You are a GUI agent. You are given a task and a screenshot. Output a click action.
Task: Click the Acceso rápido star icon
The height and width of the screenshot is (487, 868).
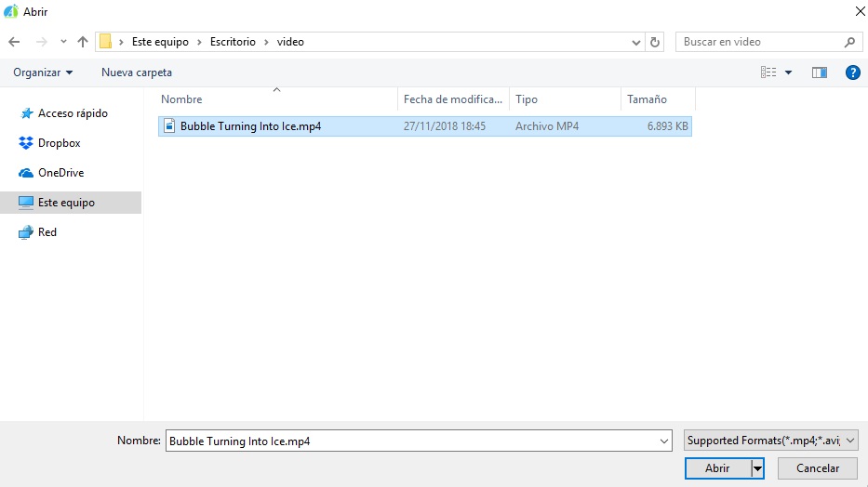pos(26,114)
